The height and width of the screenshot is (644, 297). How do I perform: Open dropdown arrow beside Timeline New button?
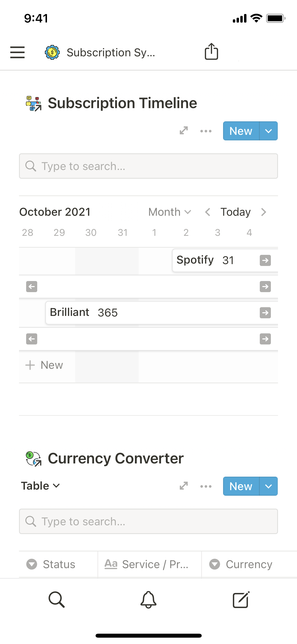point(268,131)
